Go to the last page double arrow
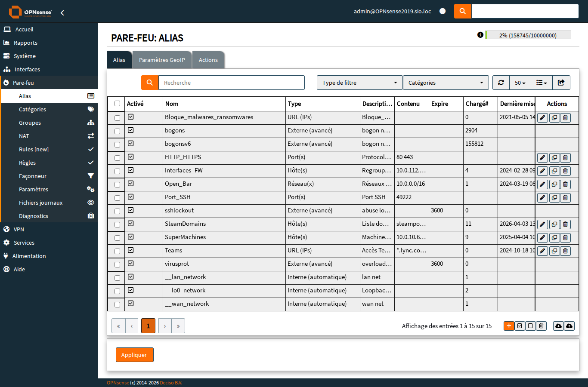 178,326
